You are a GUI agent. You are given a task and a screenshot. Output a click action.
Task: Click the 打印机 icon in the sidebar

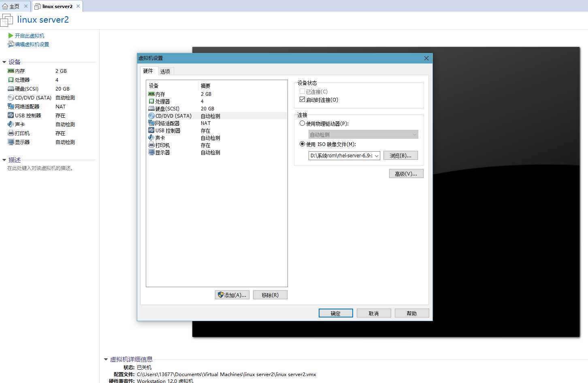[11, 133]
